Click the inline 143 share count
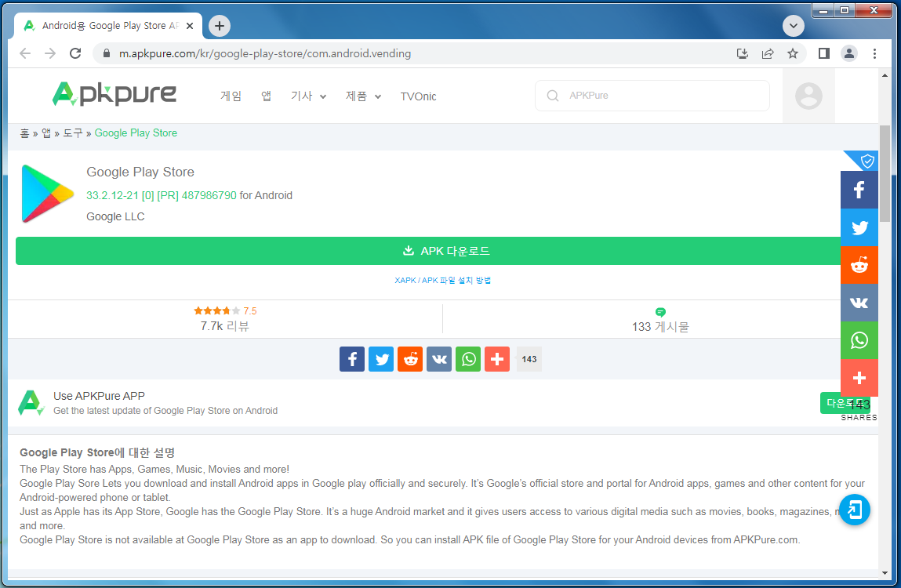This screenshot has width=901, height=588. coord(529,359)
